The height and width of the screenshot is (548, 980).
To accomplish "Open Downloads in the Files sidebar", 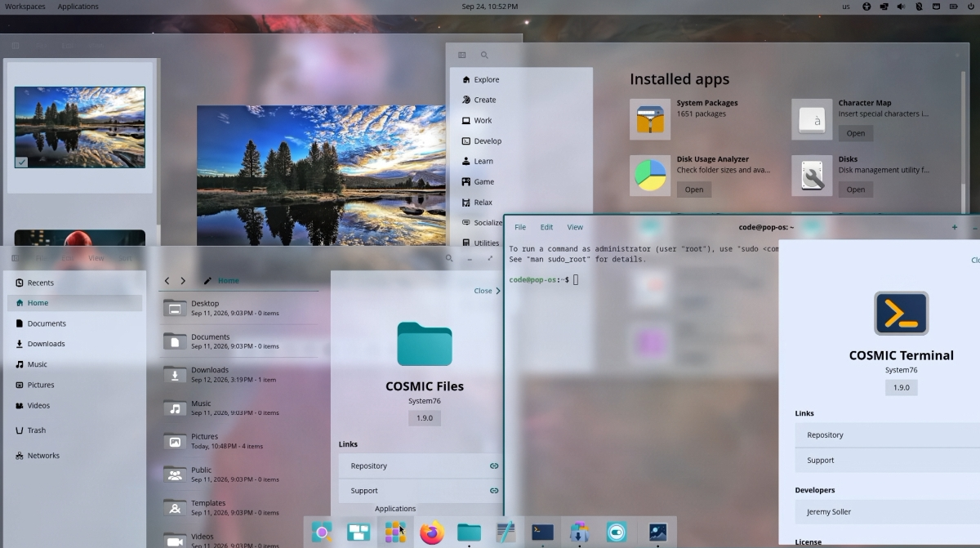I will pos(75,344).
